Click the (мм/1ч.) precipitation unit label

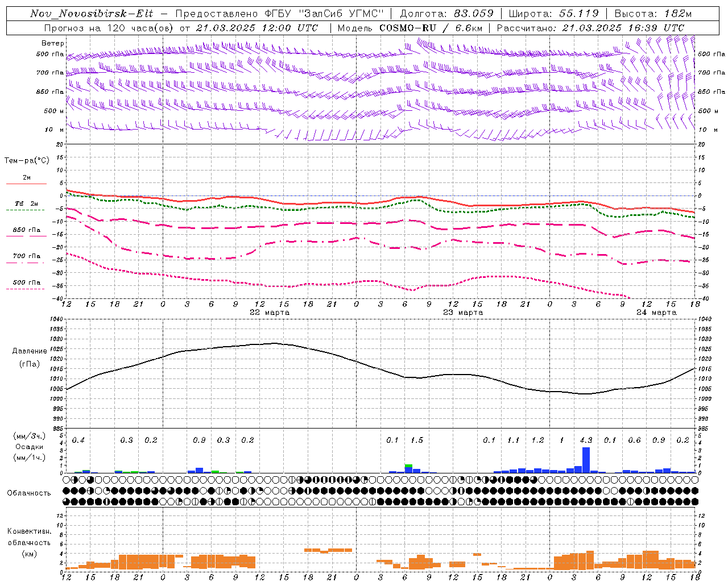point(29,458)
